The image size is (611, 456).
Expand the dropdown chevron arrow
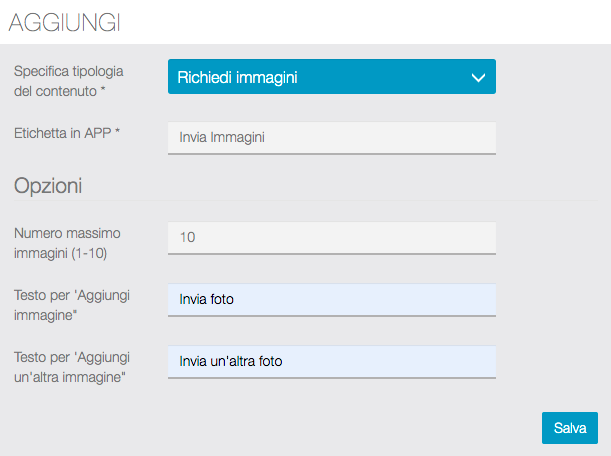pyautogui.click(x=477, y=77)
